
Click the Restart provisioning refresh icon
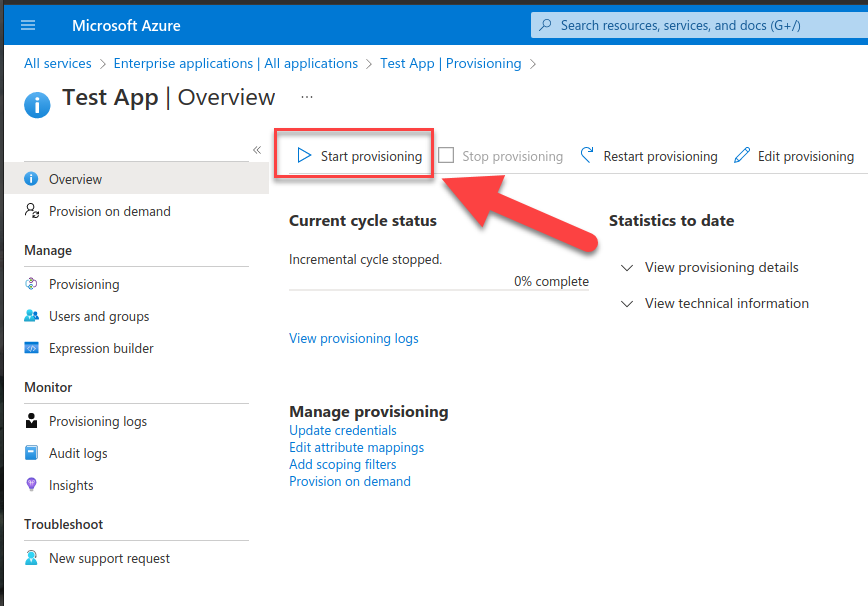click(x=588, y=156)
